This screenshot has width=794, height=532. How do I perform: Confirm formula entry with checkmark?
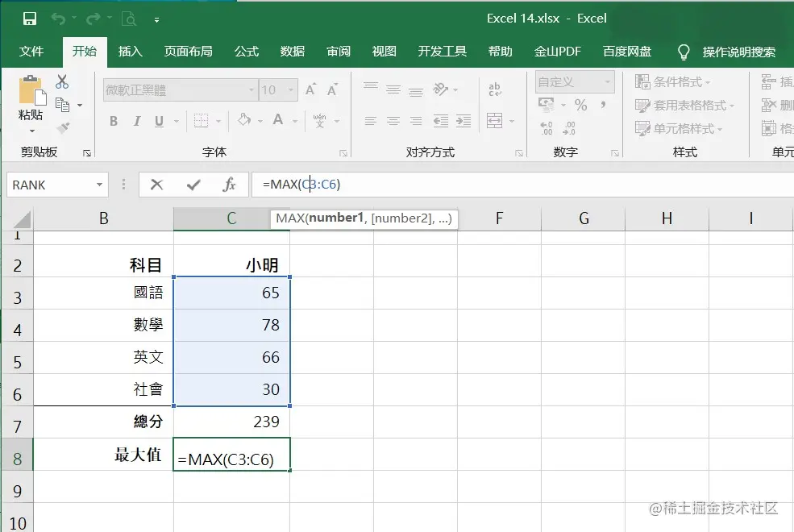tap(193, 185)
